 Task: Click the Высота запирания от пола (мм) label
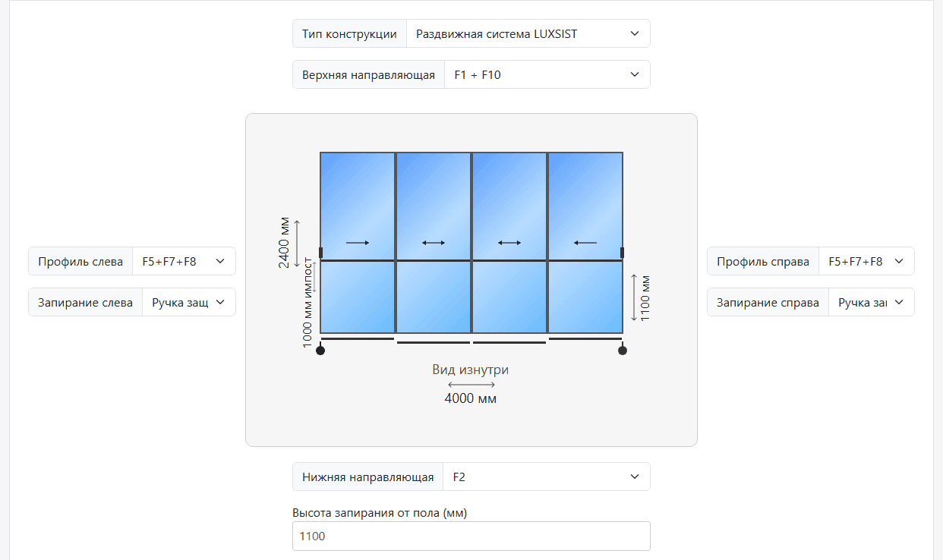(x=380, y=513)
